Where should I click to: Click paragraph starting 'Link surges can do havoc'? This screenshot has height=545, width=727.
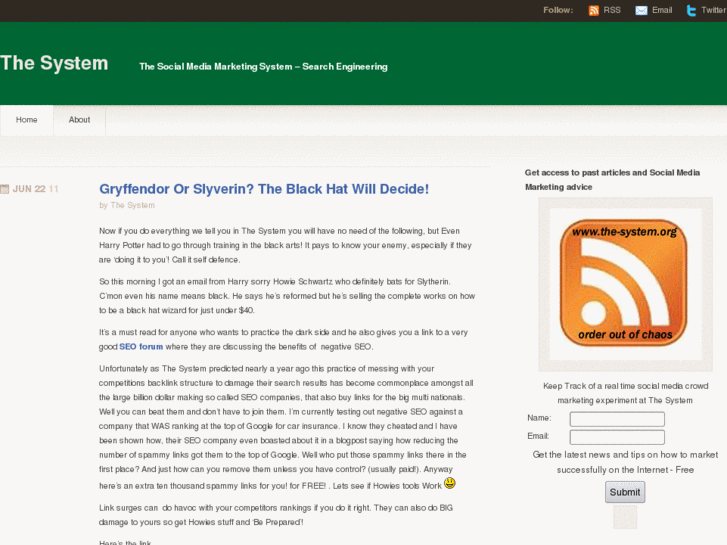[276, 515]
